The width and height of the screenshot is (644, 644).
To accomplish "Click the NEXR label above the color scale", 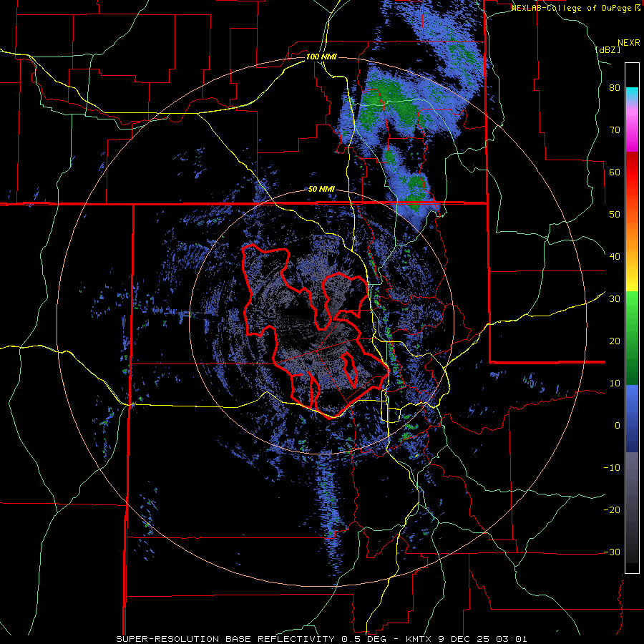I will pos(629,43).
